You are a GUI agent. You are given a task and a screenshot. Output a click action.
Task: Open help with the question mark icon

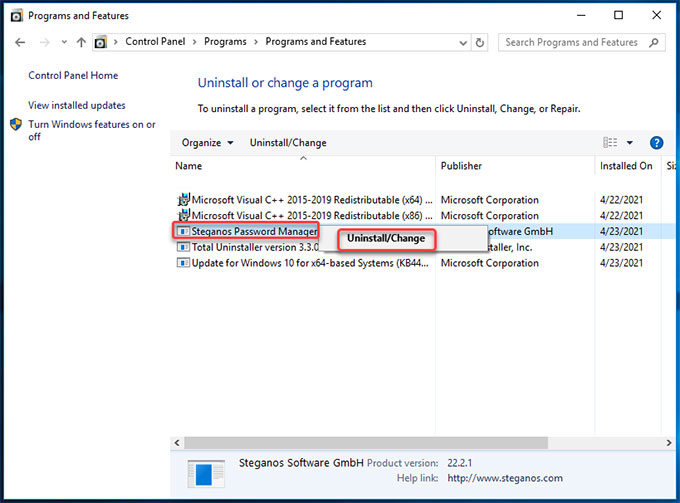click(656, 143)
